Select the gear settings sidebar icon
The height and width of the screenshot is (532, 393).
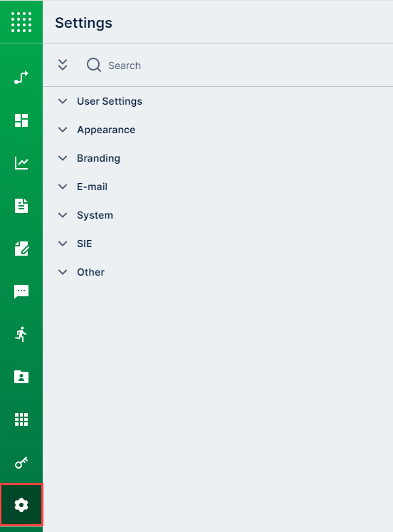tap(21, 505)
